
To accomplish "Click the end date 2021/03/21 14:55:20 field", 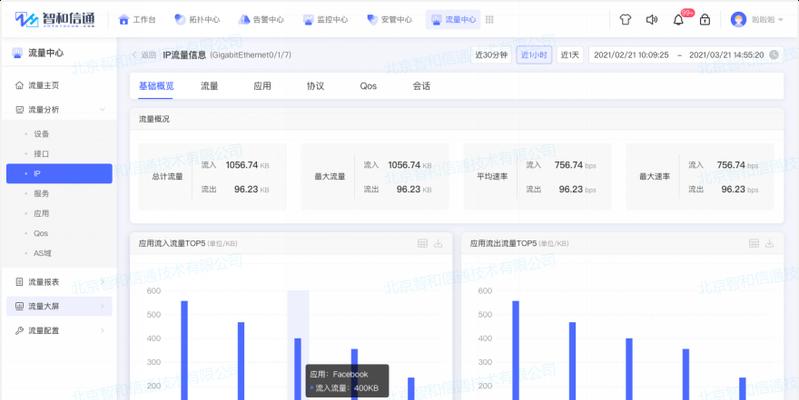I will coord(726,55).
